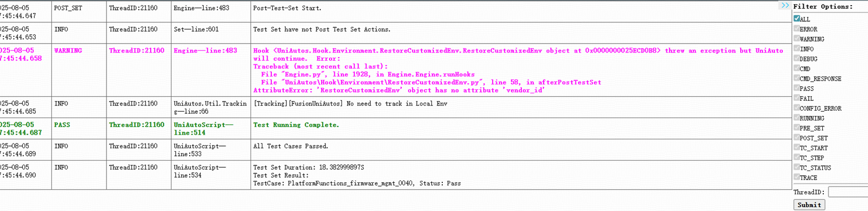Uncheck the ALL filter checkbox

(797, 19)
